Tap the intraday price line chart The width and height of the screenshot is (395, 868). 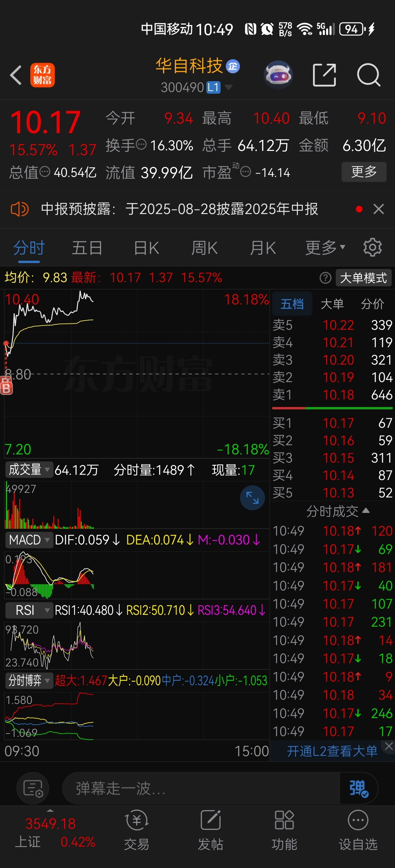point(137,374)
